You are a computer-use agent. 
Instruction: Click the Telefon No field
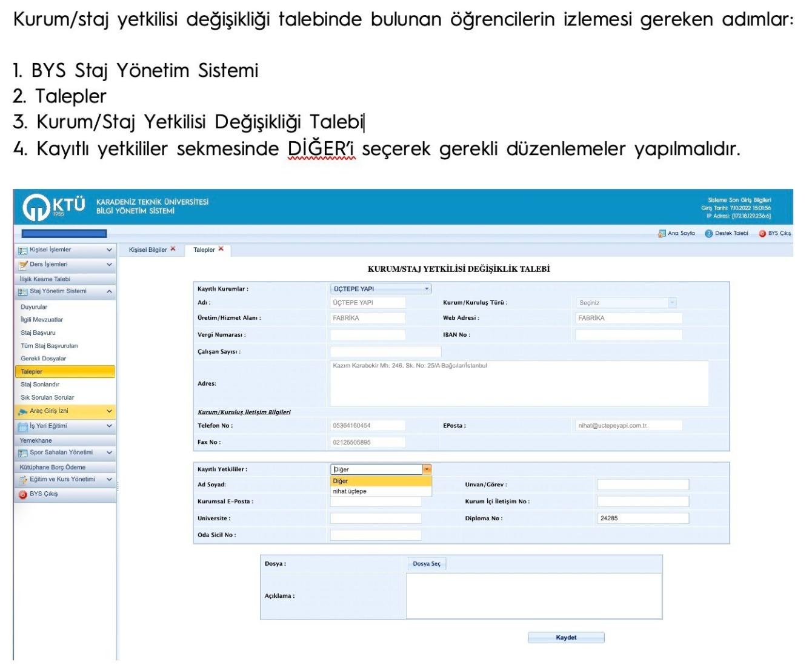tap(368, 426)
